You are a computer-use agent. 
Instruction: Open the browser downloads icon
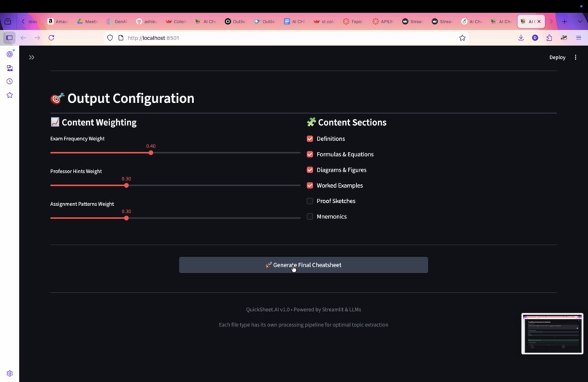coord(521,37)
